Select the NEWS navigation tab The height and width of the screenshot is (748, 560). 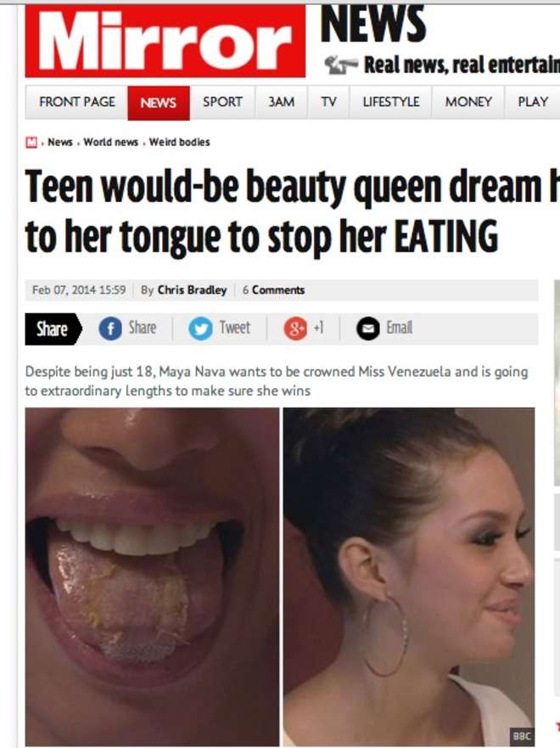[159, 103]
